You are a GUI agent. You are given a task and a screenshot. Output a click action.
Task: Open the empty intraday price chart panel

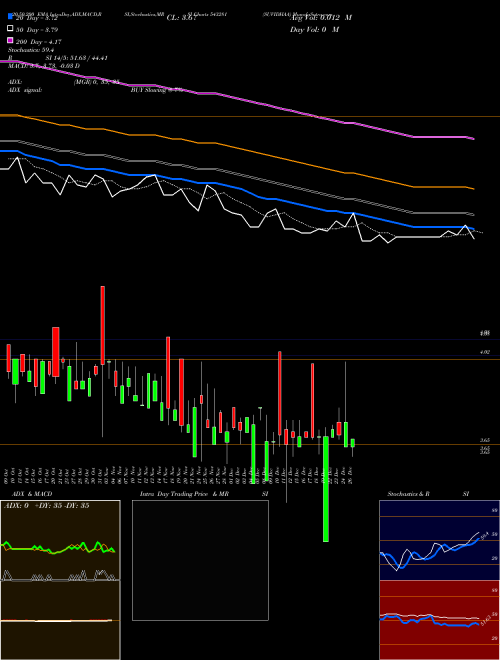(x=200, y=560)
